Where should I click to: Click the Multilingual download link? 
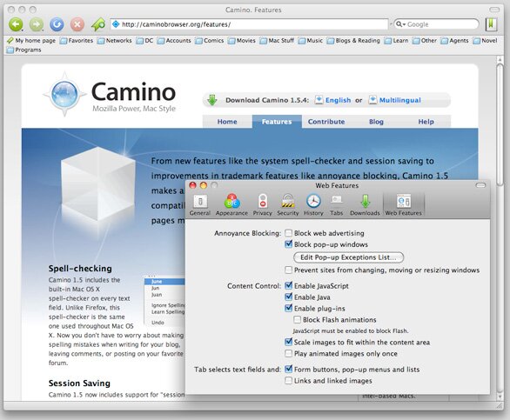pos(400,100)
